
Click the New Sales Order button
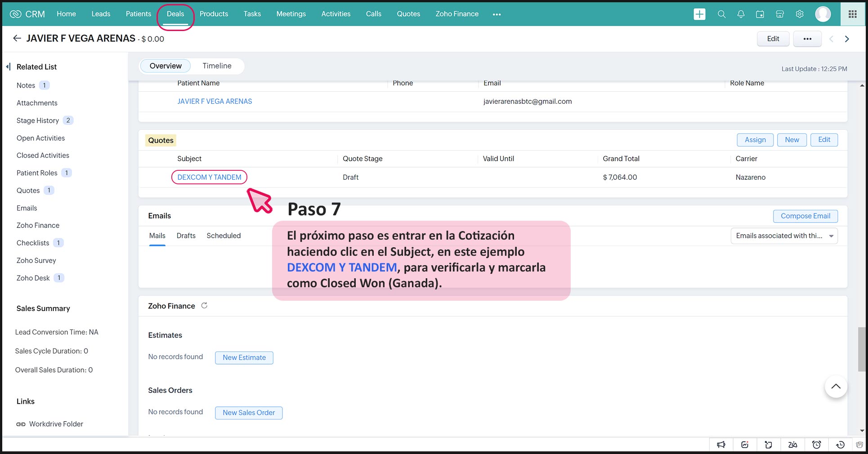tap(249, 413)
